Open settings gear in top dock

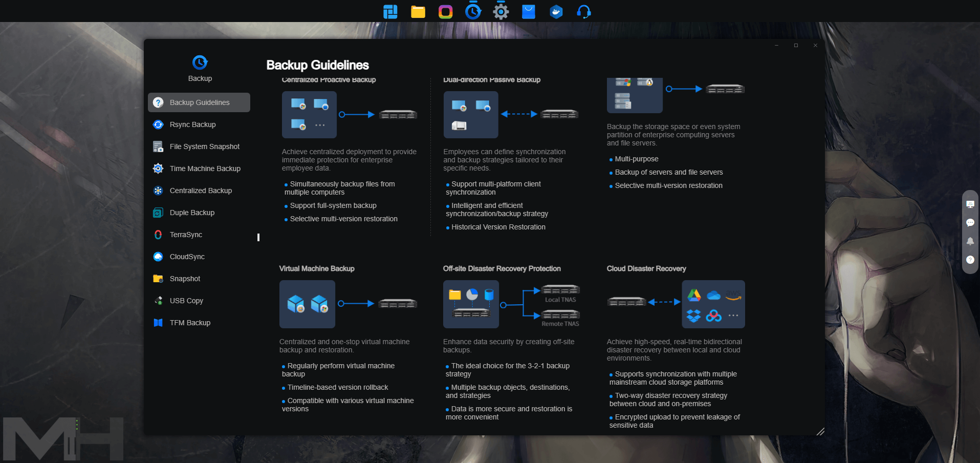pos(501,11)
